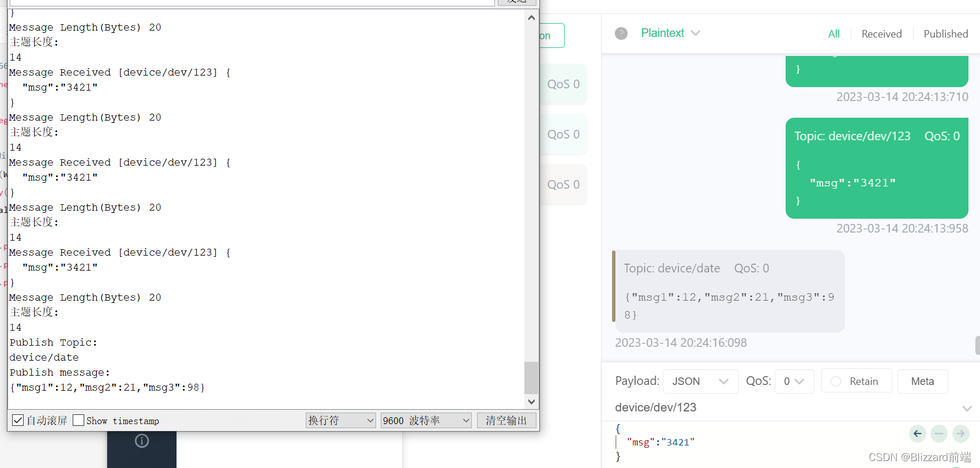Switch to the Received messages tab
The width and height of the screenshot is (980, 468).
(881, 34)
